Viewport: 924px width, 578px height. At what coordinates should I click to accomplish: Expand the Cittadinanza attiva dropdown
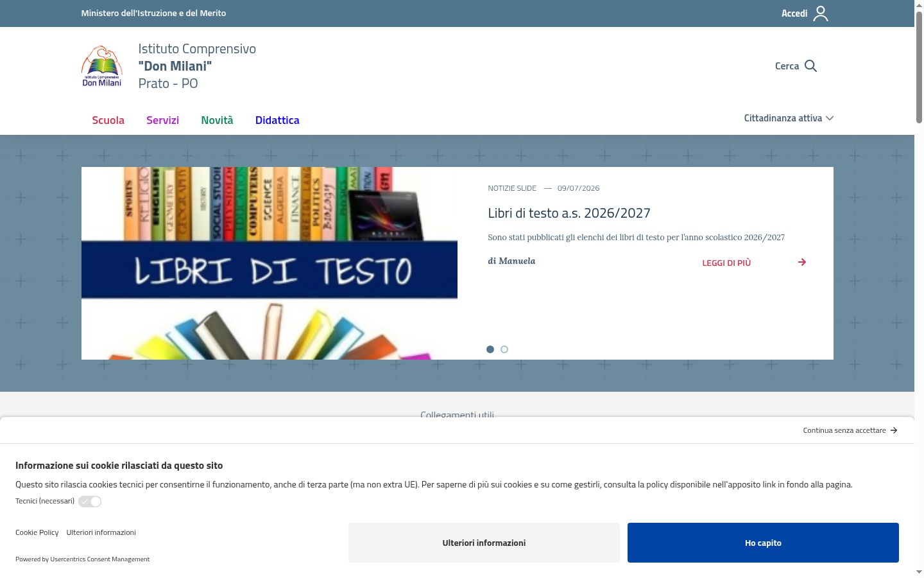(789, 118)
